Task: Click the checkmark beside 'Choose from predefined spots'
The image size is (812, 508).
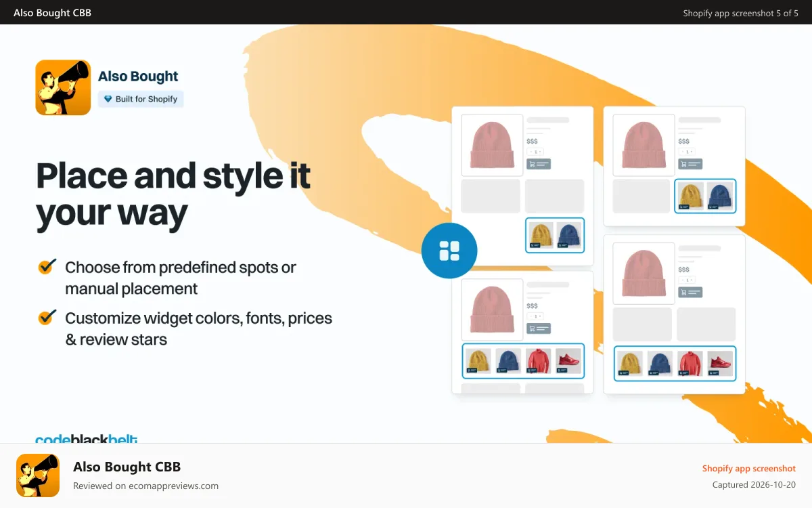Action: 47,266
